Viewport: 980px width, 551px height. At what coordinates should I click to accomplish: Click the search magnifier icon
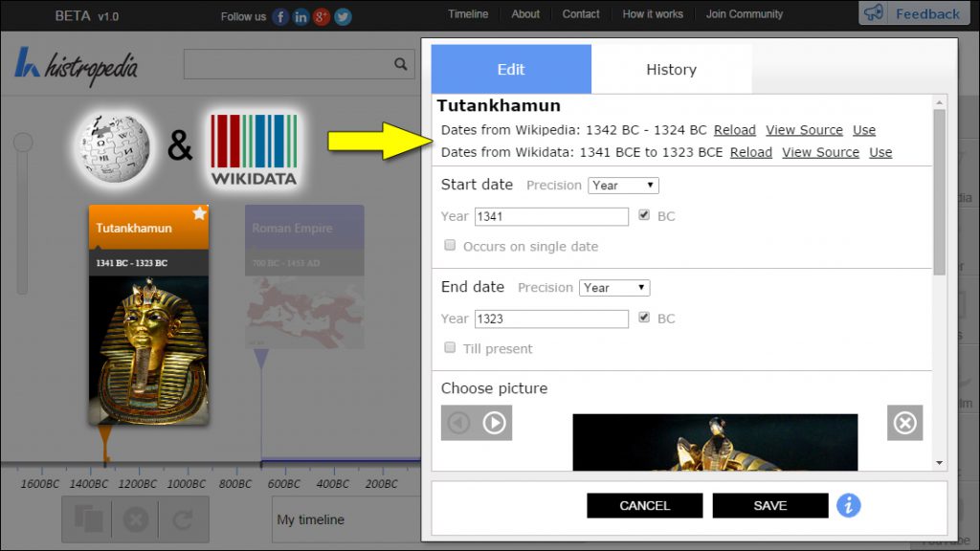point(400,66)
